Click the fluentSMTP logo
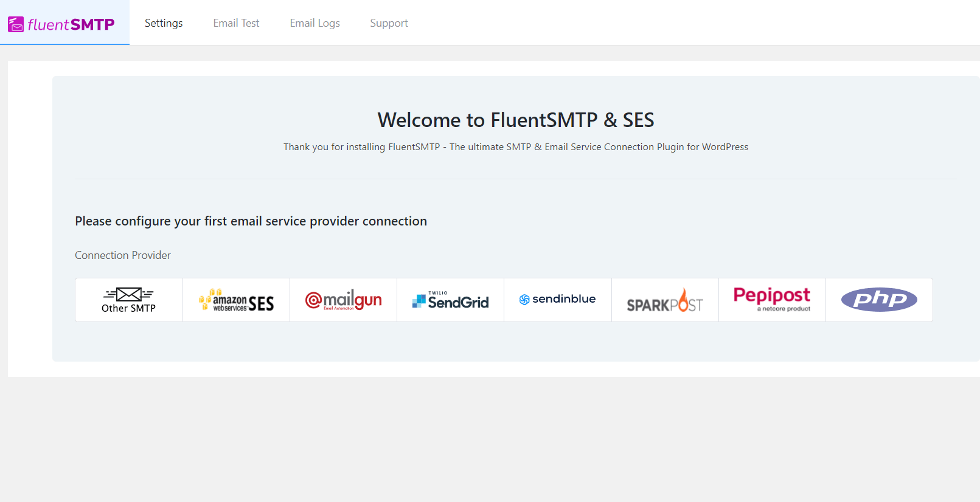 point(61,24)
